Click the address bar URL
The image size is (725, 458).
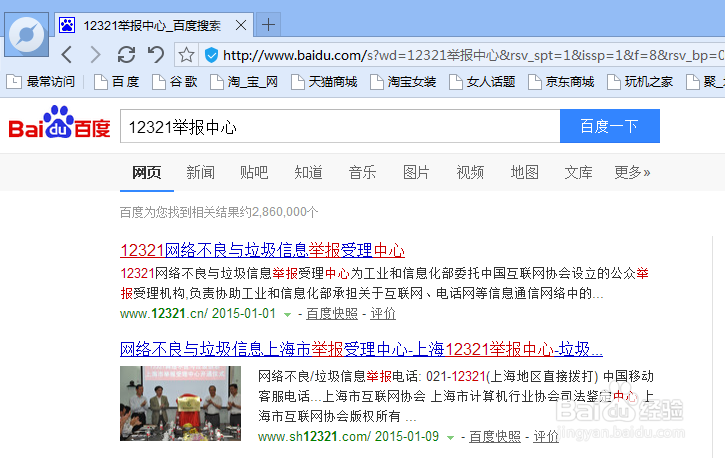(x=473, y=55)
